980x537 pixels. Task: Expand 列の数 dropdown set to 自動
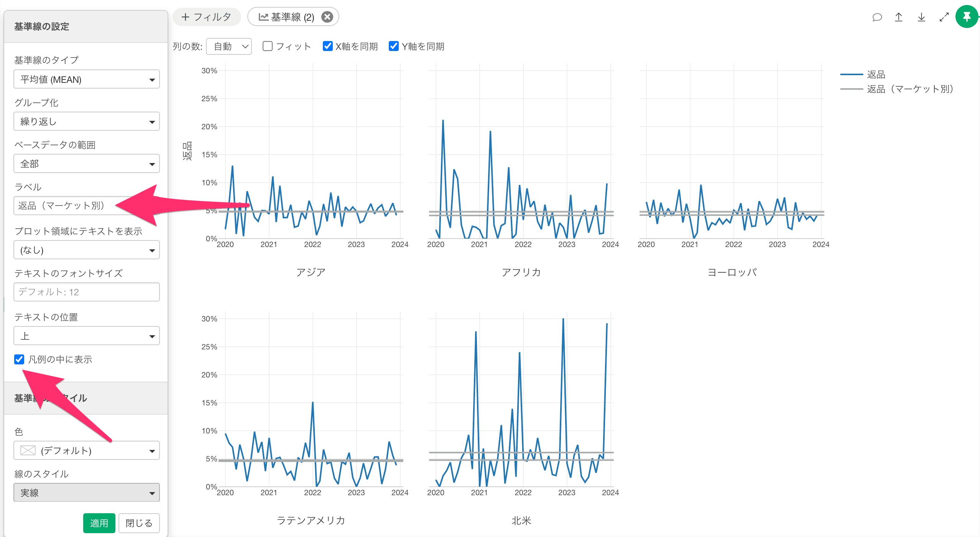tap(229, 46)
